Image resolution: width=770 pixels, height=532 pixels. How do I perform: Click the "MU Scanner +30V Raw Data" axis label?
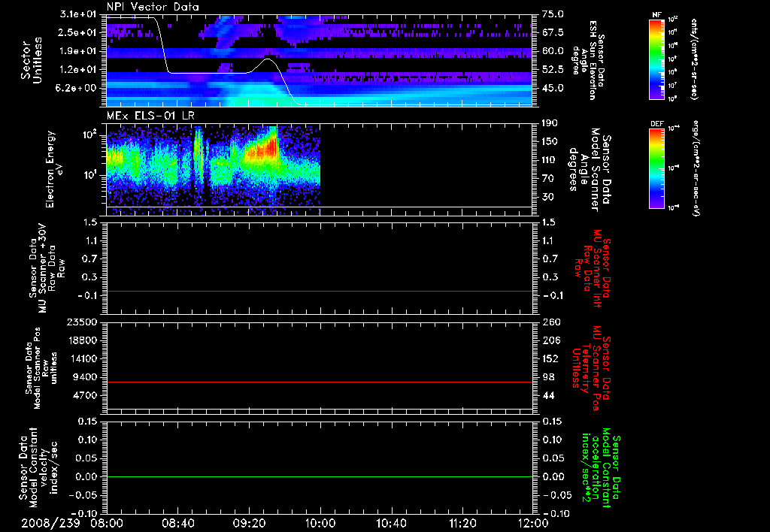(x=47, y=268)
